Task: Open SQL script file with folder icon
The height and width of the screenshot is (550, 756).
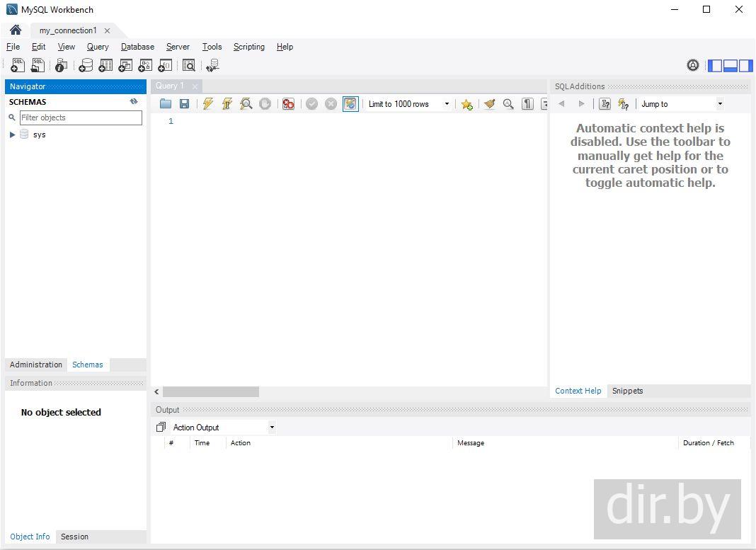Action: coord(166,104)
